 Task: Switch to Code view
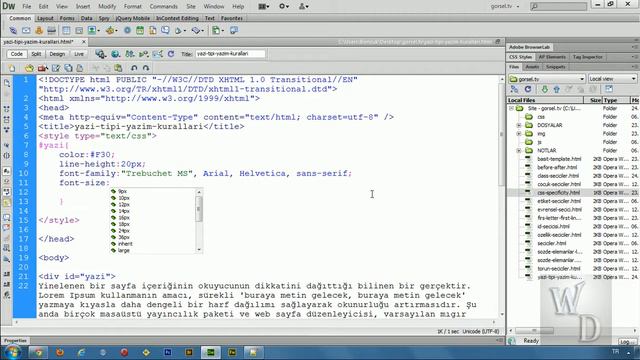tap(17, 54)
